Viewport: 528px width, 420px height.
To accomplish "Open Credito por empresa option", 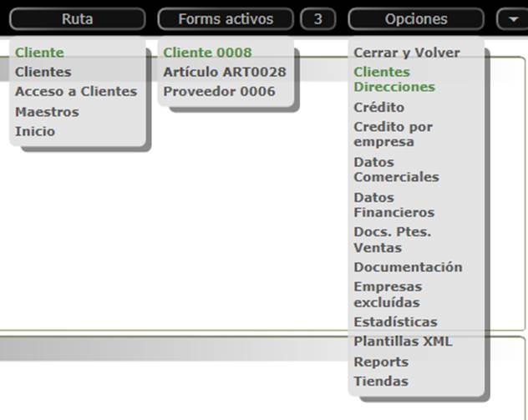I will (393, 134).
